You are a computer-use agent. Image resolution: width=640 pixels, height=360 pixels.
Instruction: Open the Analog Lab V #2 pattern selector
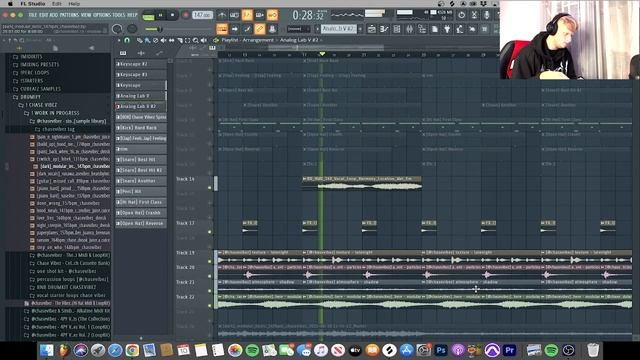coord(339,29)
